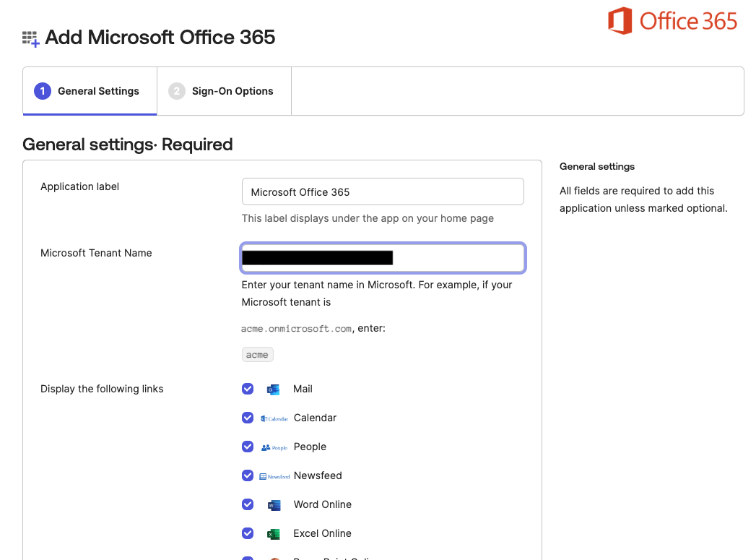
Task: Uncheck the Excel Online checkbox
Action: [248, 533]
